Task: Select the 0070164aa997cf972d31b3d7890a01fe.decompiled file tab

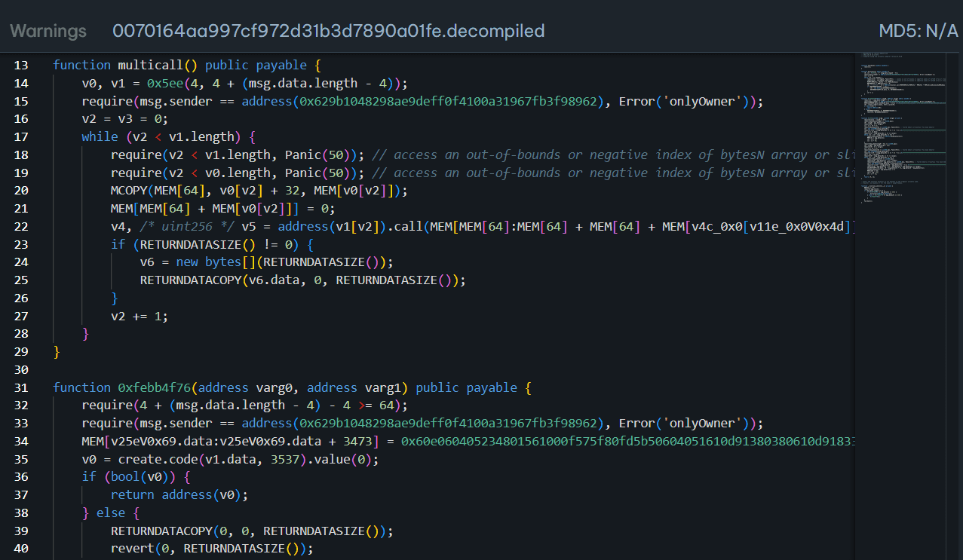Action: pyautogui.click(x=328, y=31)
